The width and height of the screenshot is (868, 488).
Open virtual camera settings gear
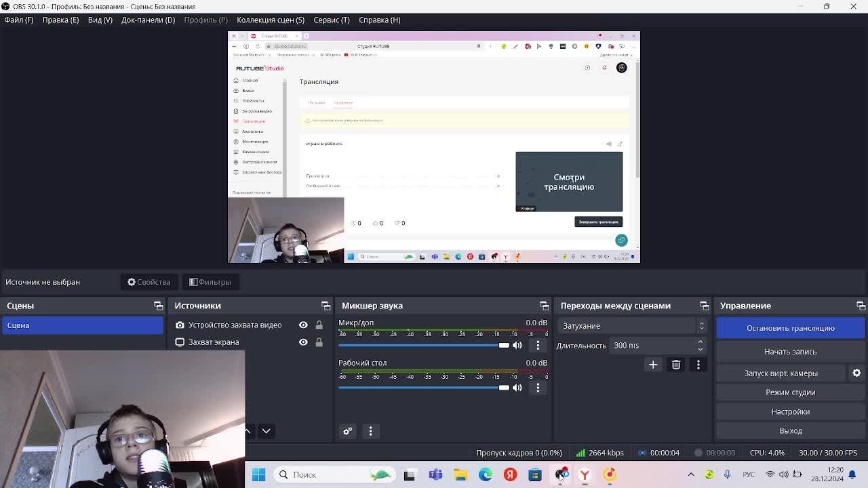coord(856,373)
